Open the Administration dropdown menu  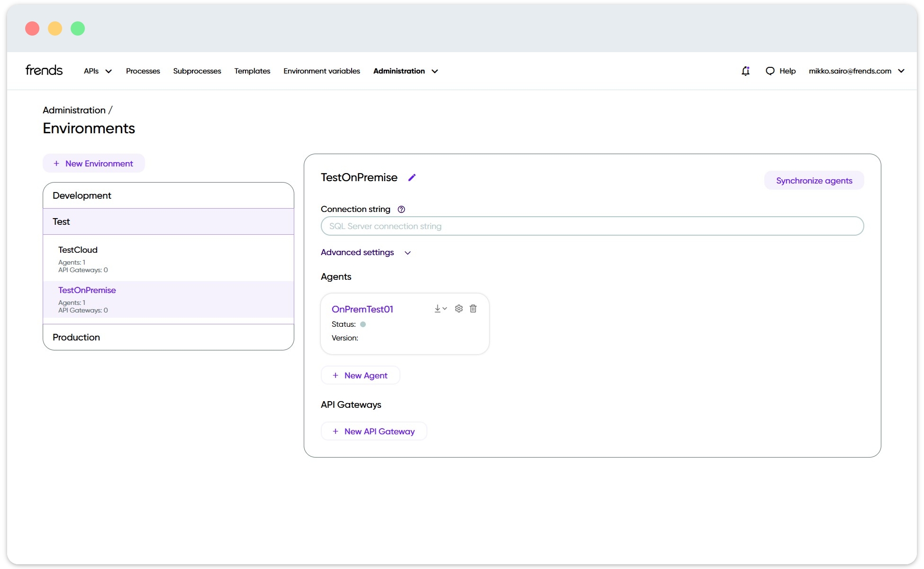pyautogui.click(x=405, y=71)
